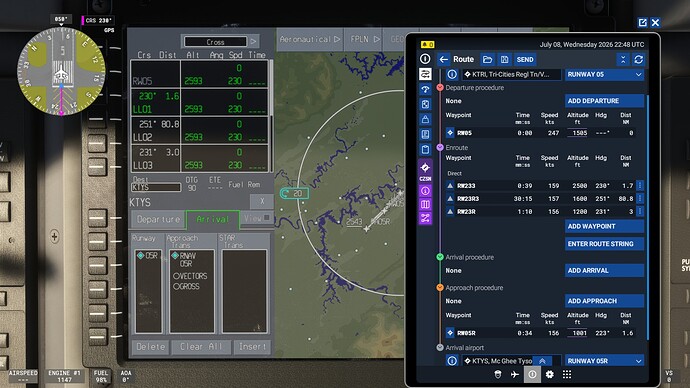Collapse all sections using the double-chevron icon

[623, 59]
